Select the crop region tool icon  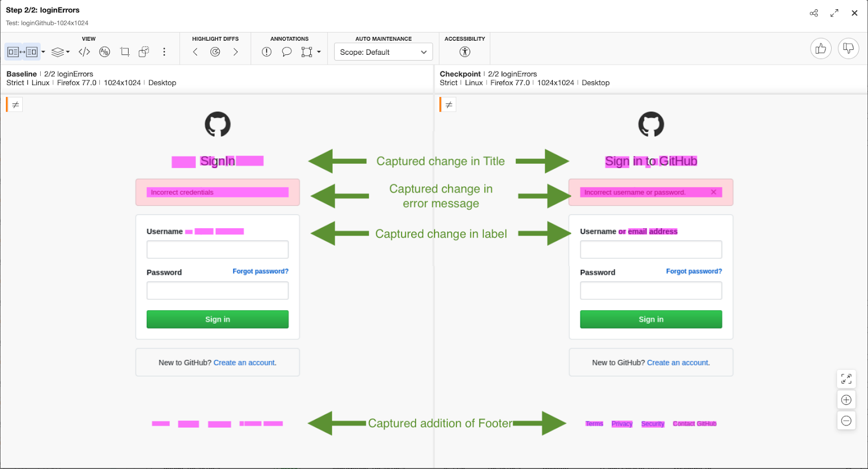coord(125,52)
